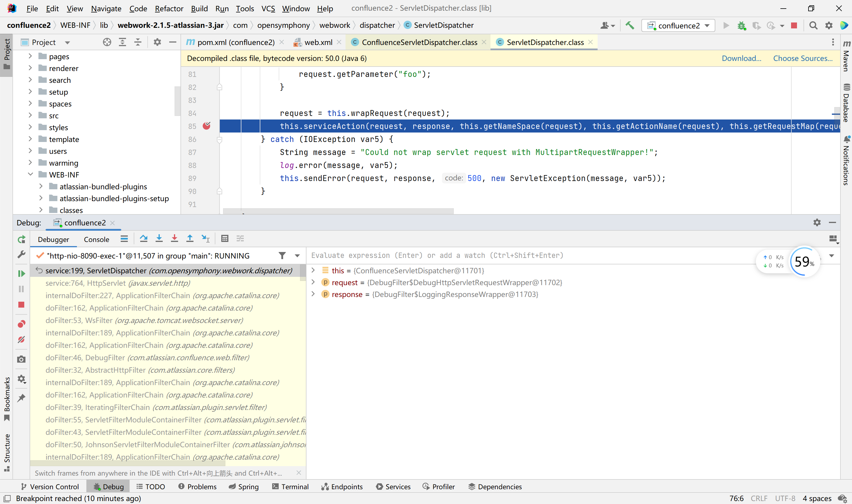Open Project panel options gear
Viewport: 852px width, 504px height.
tap(157, 42)
